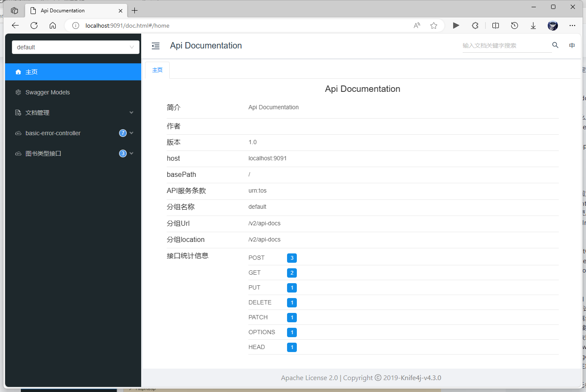The image size is (586, 392).
Task: Click the search magnifier icon
Action: tap(555, 45)
